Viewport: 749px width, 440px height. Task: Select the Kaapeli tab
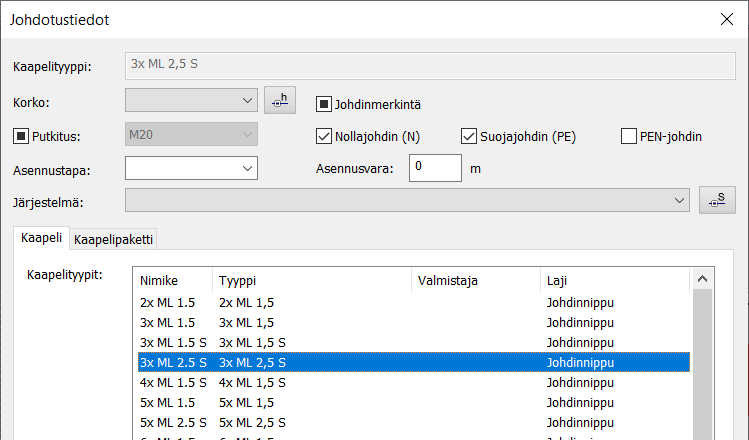[41, 239]
